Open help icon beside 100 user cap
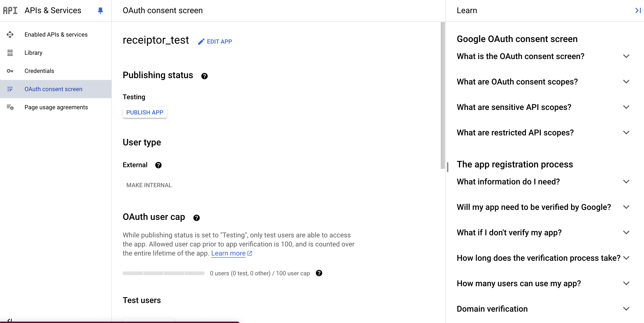 coord(319,273)
